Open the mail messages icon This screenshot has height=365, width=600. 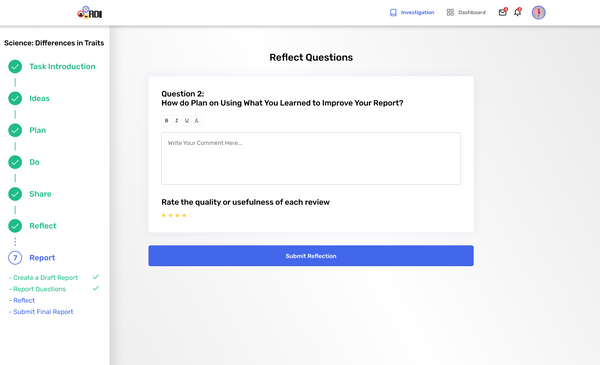pos(503,12)
